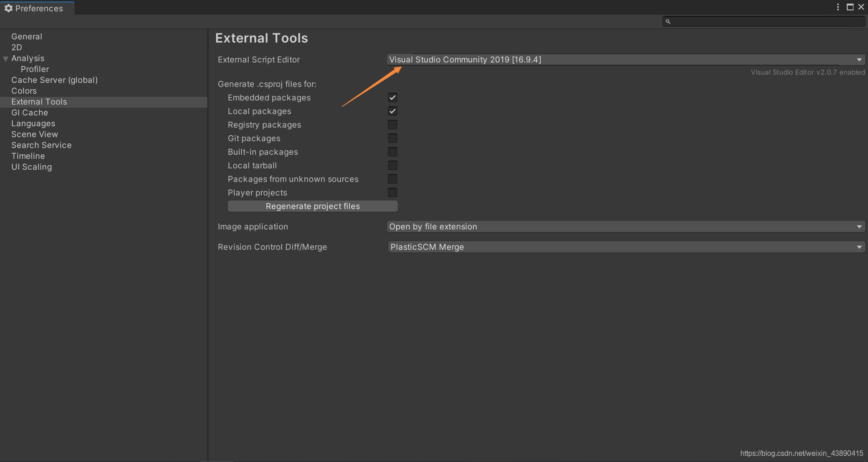Click Visual Studio Editor v2.0.7 enabled text
The height and width of the screenshot is (462, 868).
coord(808,72)
